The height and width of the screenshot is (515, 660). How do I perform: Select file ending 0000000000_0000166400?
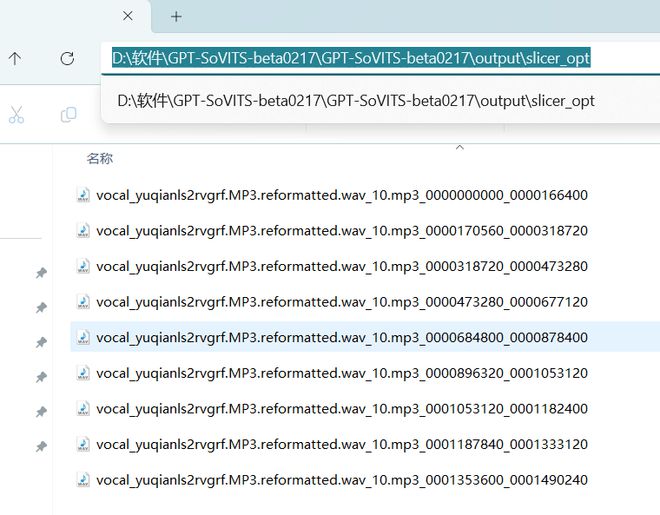[342, 195]
